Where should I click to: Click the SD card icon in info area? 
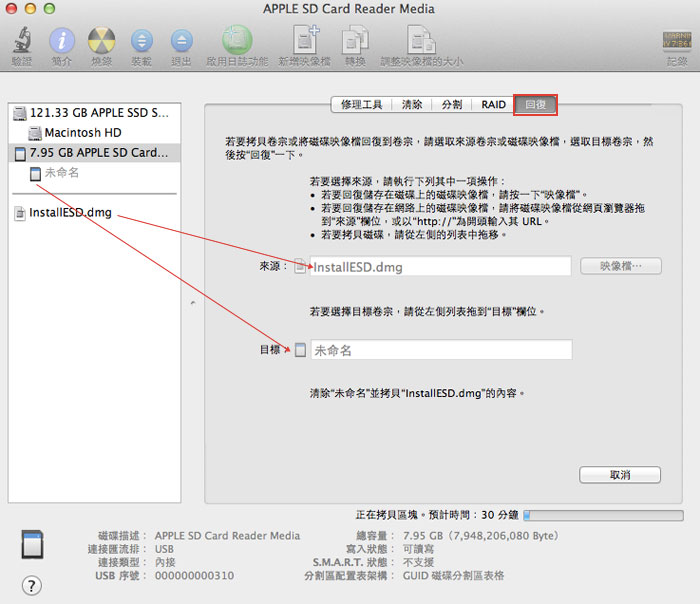[32, 544]
